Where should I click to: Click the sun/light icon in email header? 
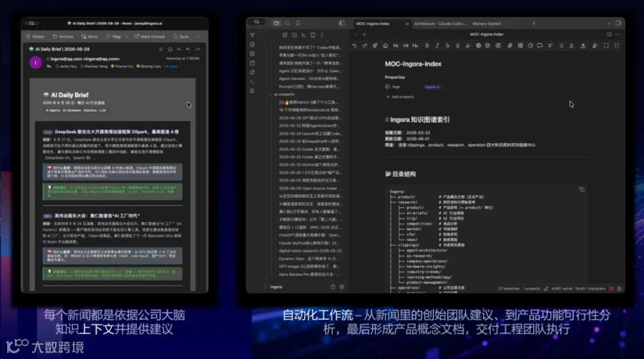(160, 49)
